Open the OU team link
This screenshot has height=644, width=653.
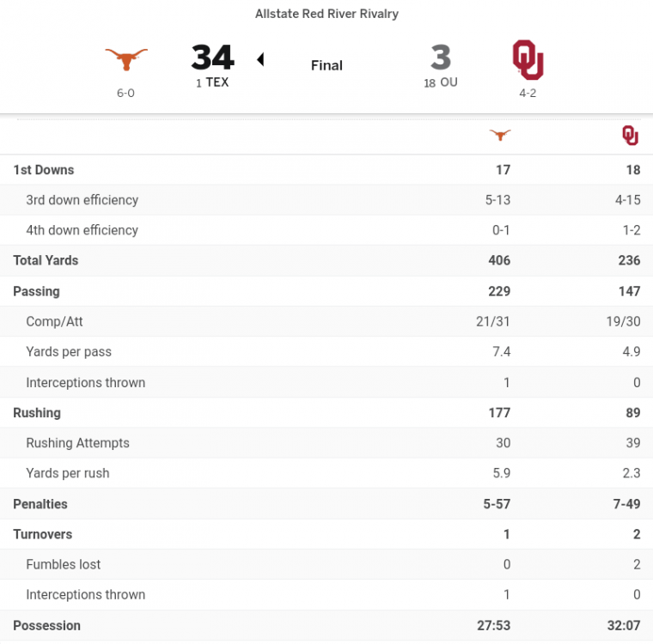click(x=449, y=82)
